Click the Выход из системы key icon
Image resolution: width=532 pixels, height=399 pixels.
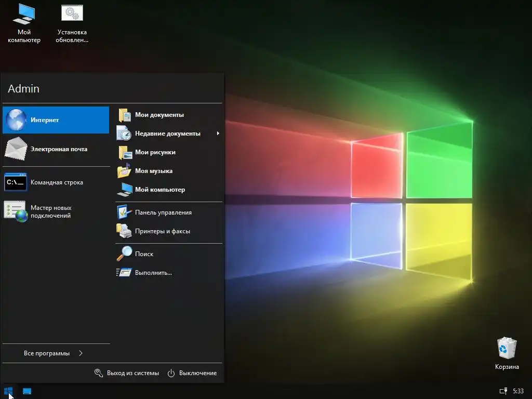tap(98, 373)
